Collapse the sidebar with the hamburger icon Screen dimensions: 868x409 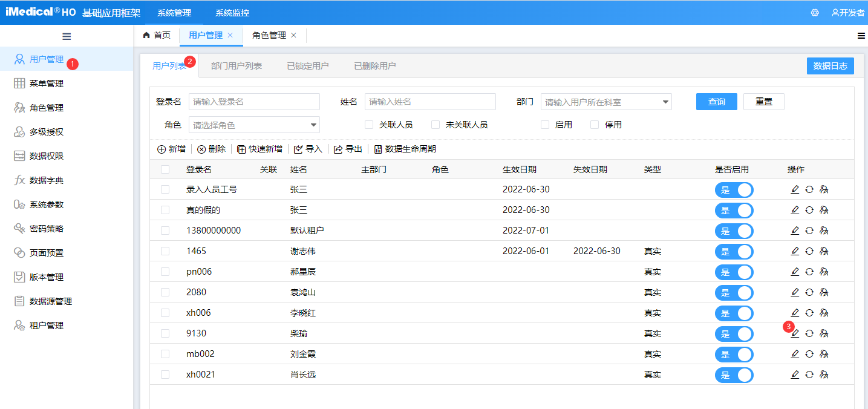coord(67,36)
